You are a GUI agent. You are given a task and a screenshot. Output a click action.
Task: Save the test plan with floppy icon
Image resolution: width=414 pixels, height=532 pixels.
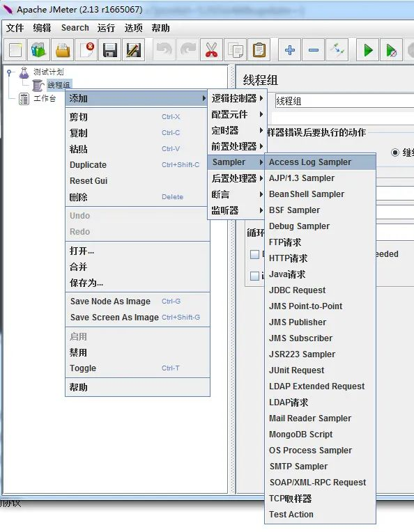point(110,50)
